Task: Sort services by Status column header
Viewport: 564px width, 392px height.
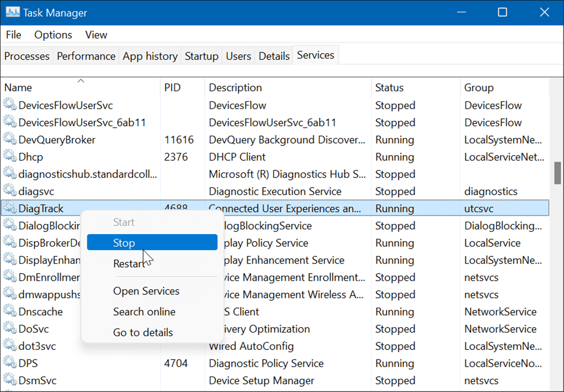Action: [x=389, y=88]
